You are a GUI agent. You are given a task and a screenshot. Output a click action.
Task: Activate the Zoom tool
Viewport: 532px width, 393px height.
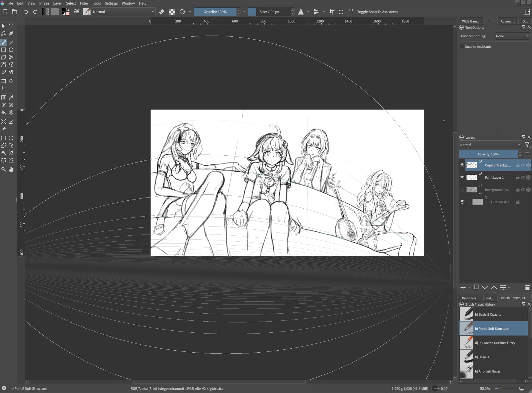click(x=4, y=169)
